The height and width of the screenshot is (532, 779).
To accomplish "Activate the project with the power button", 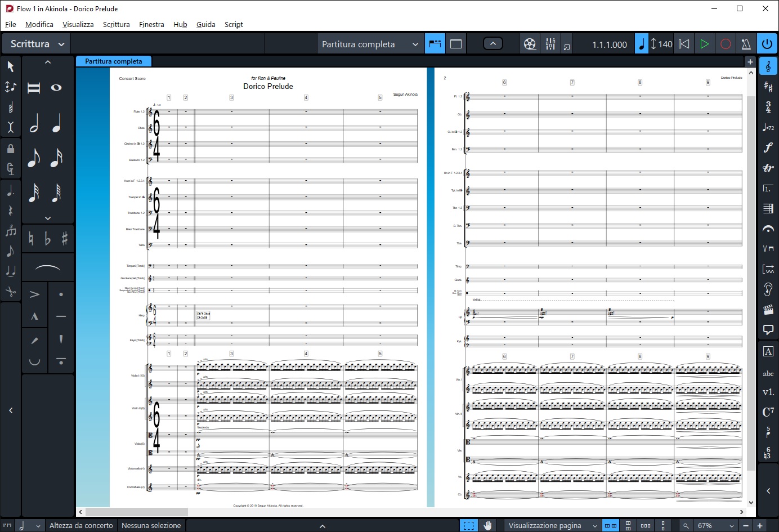I will click(x=767, y=44).
